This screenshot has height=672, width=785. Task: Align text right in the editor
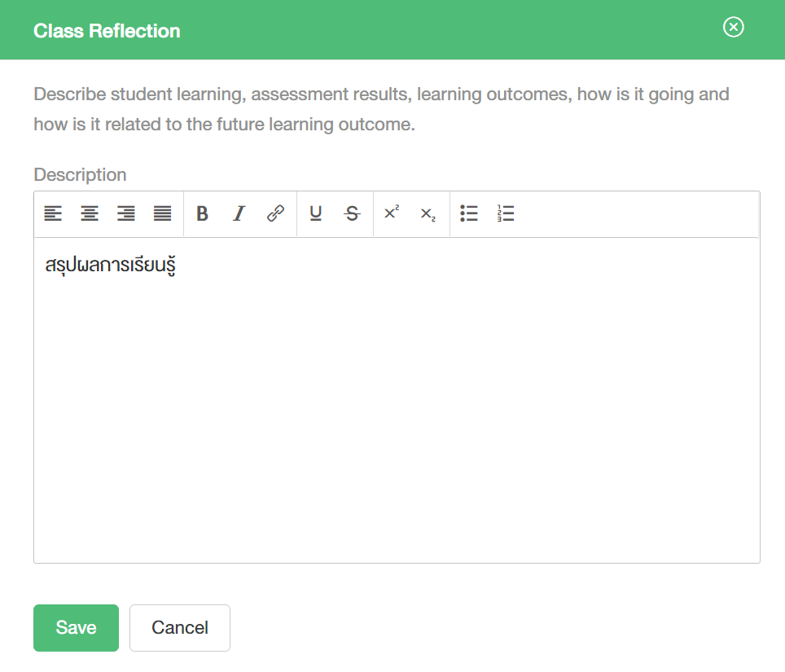pos(126,213)
